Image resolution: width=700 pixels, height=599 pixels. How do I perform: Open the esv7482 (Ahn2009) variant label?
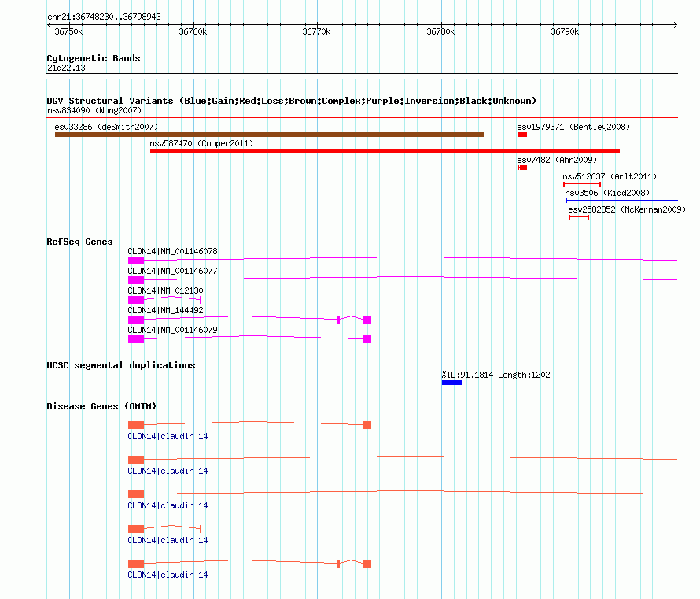(x=557, y=160)
